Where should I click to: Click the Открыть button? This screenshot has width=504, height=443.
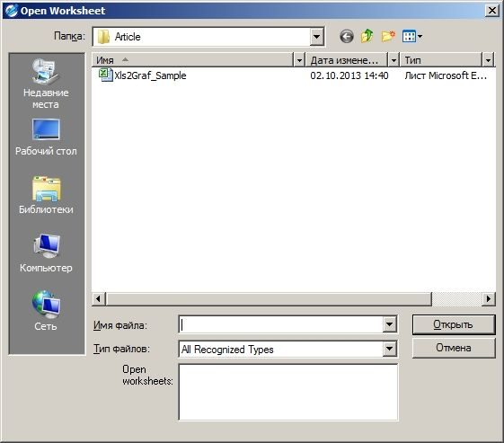click(453, 324)
